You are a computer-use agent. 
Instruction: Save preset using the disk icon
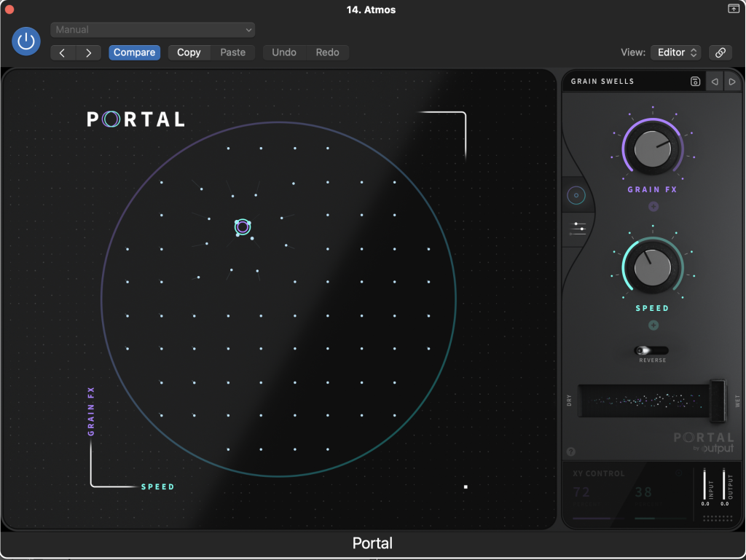click(x=695, y=82)
